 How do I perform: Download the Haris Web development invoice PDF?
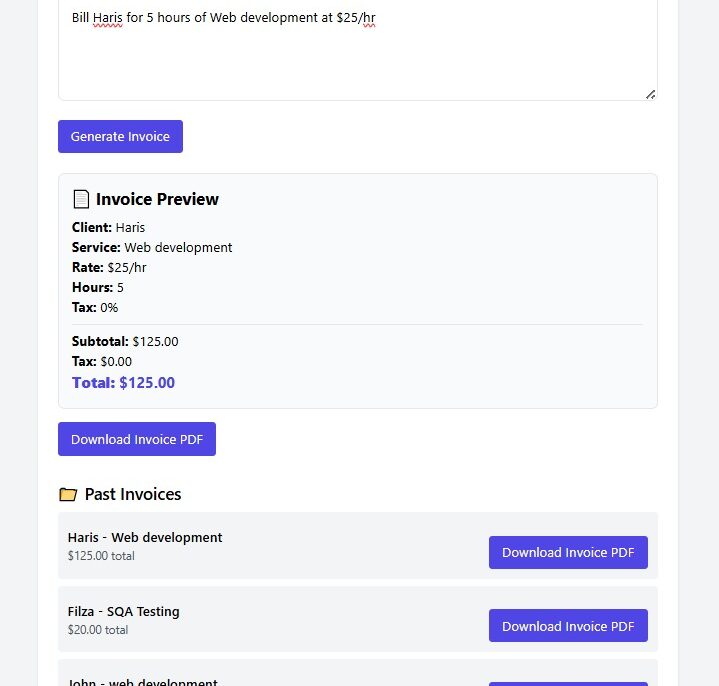tap(568, 552)
